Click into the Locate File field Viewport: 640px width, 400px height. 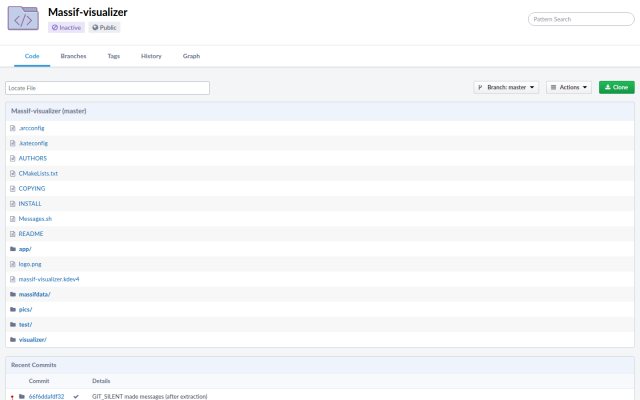(107, 88)
